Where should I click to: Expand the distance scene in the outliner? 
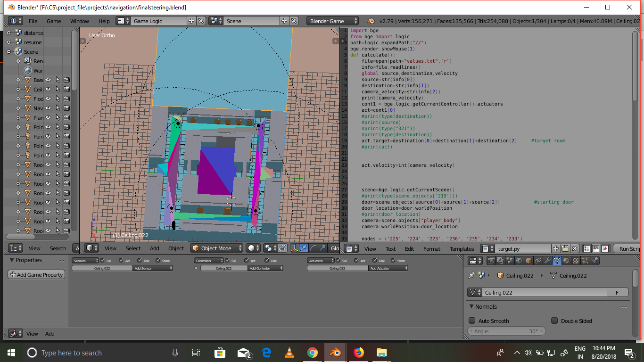[8, 33]
